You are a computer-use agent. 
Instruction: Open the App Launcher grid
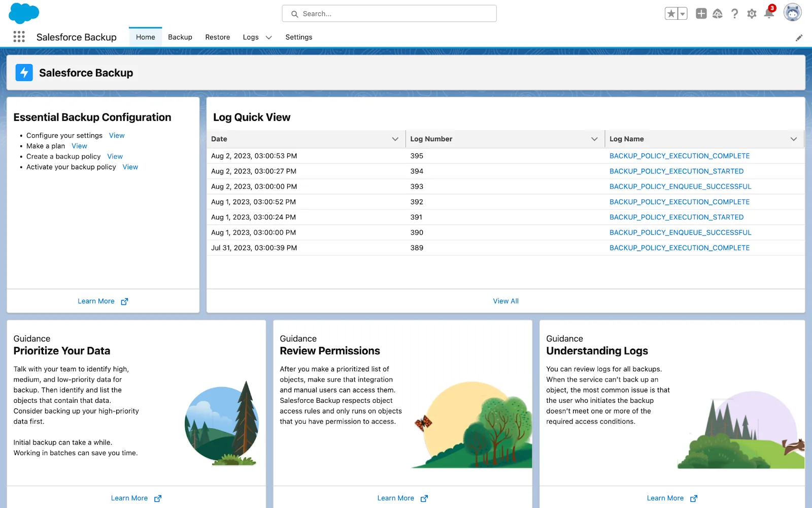[x=19, y=37]
